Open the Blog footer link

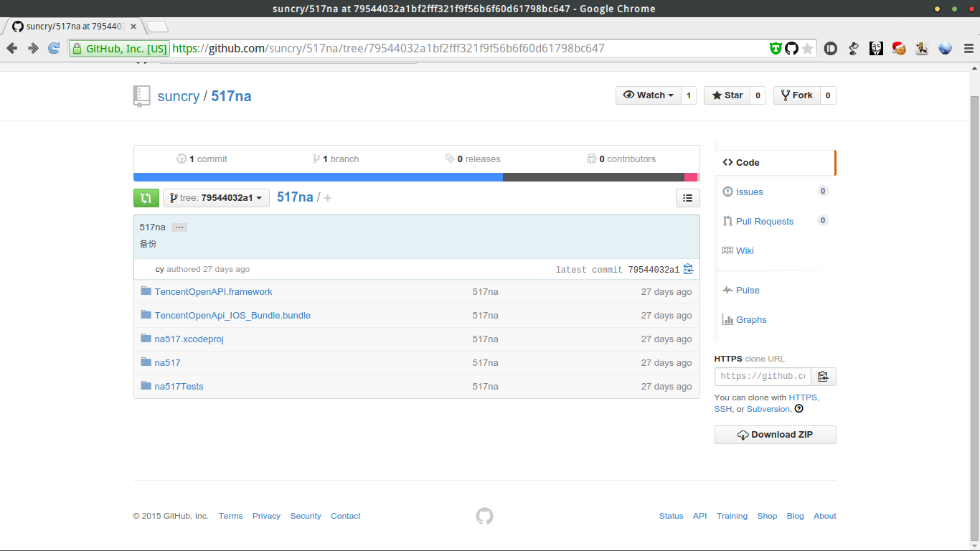pos(796,516)
